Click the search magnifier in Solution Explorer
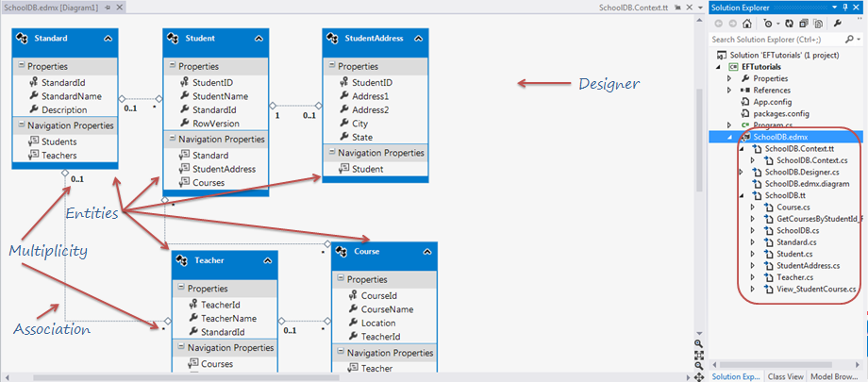Image resolution: width=868 pixels, height=382 pixels. [x=848, y=40]
